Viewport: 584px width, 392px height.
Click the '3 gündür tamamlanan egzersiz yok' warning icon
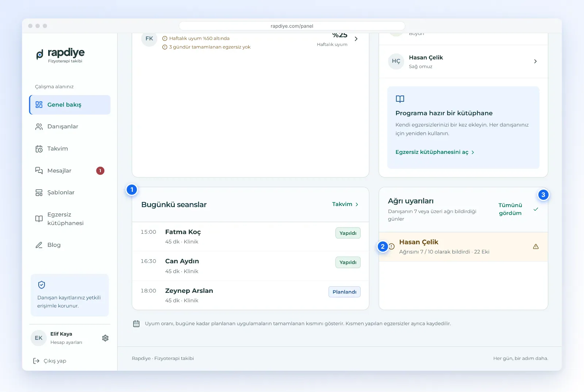point(165,47)
